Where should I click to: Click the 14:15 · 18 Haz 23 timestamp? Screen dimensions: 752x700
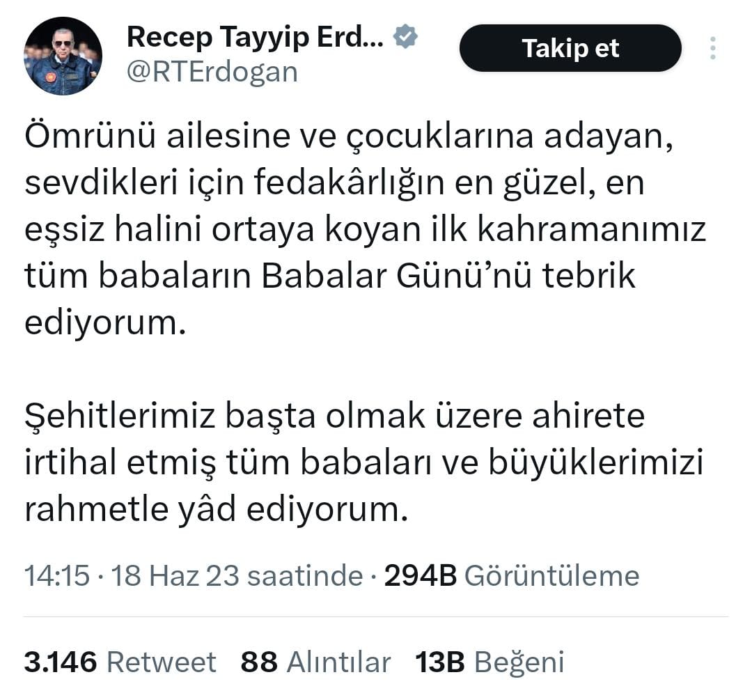point(132,575)
